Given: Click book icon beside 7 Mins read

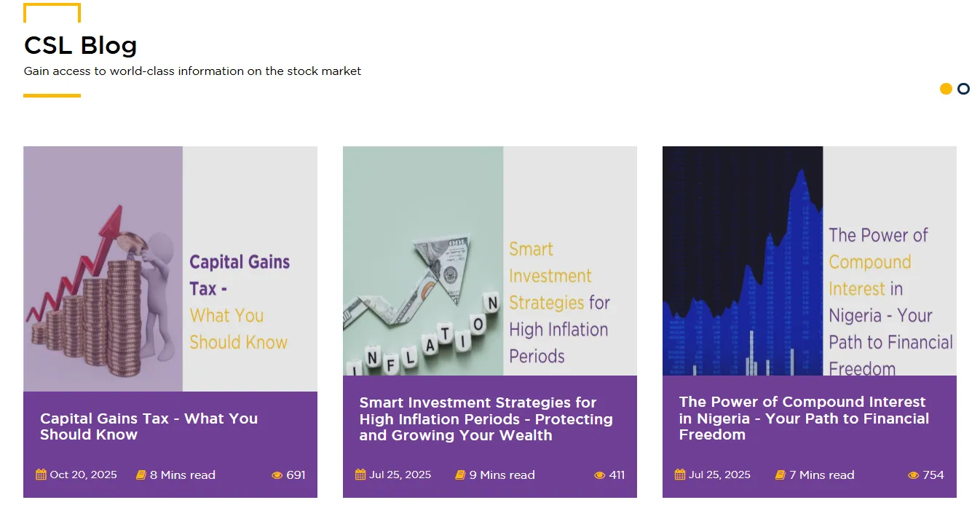Looking at the screenshot, I should 781,475.
